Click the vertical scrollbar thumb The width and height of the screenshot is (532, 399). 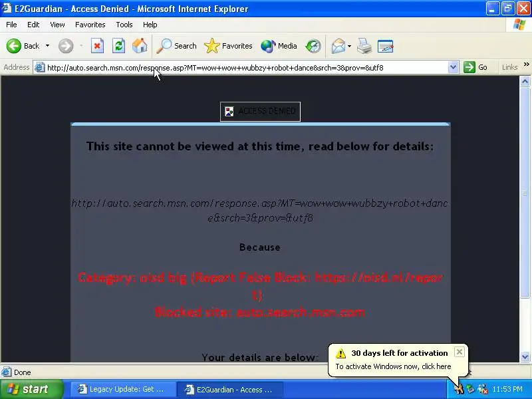pos(525,193)
